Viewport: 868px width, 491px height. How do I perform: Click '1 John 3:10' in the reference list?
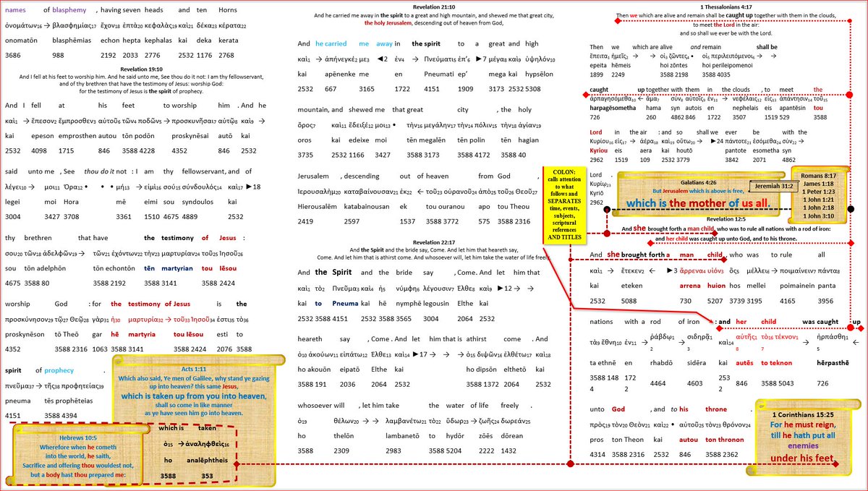pos(820,218)
